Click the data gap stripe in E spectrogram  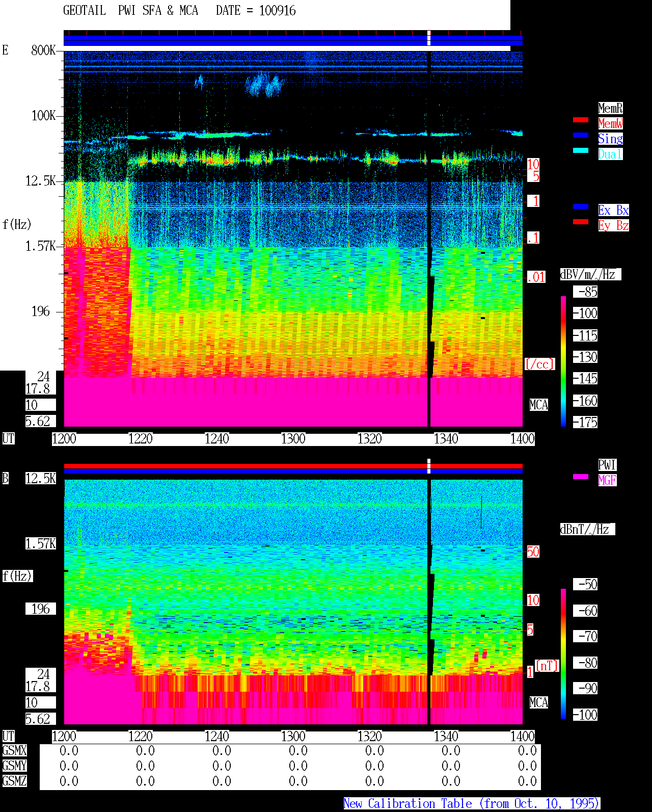click(x=429, y=239)
